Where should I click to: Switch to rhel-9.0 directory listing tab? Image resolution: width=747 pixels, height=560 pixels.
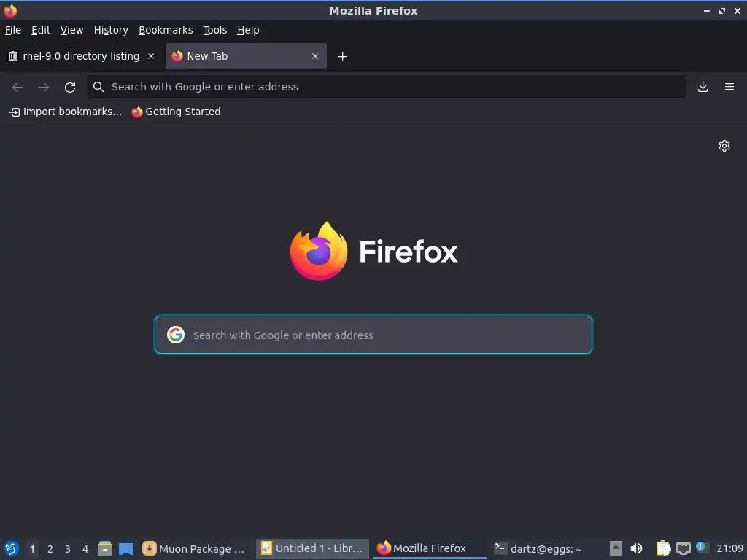(82, 56)
